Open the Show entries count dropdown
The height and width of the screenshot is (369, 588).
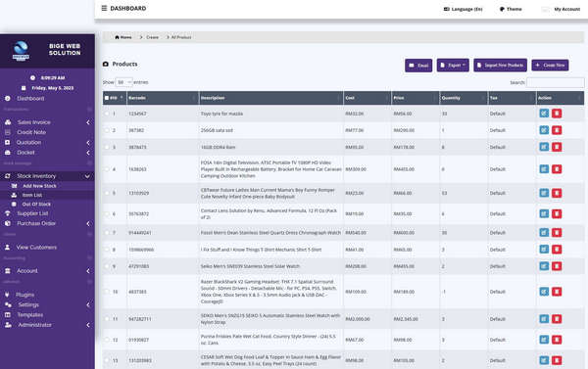tap(123, 82)
